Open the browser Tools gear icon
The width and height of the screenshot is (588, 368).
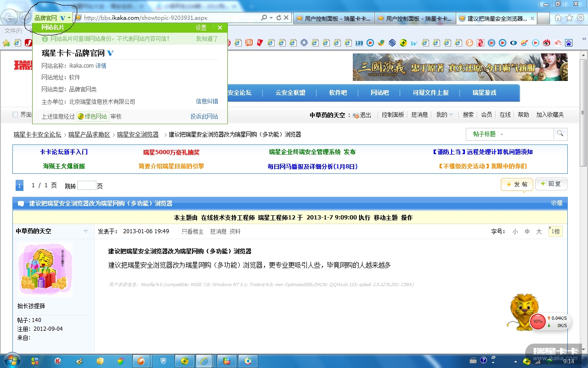coord(580,18)
